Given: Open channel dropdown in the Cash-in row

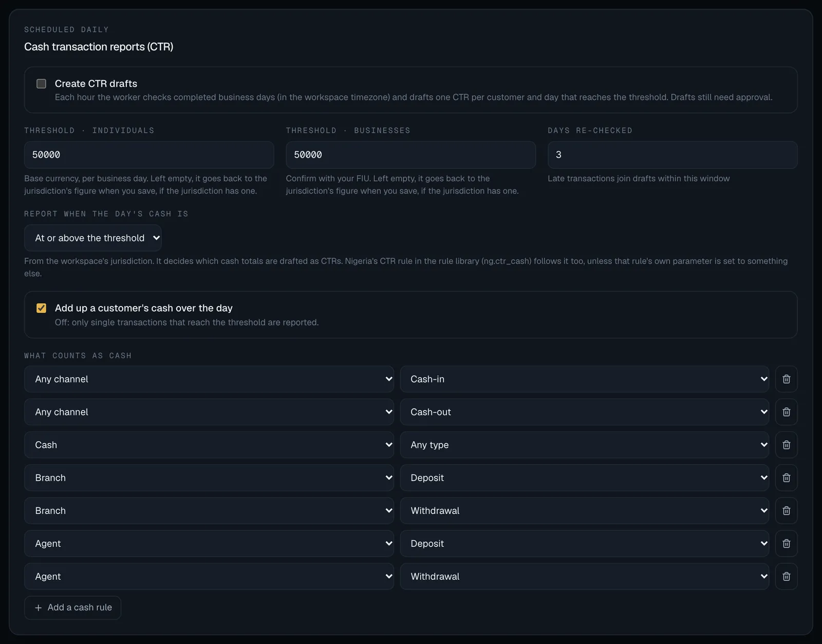Looking at the screenshot, I should 209,379.
